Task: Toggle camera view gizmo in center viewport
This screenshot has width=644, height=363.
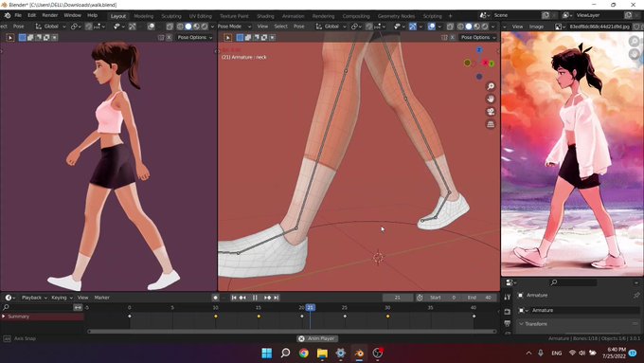Action: point(491,112)
